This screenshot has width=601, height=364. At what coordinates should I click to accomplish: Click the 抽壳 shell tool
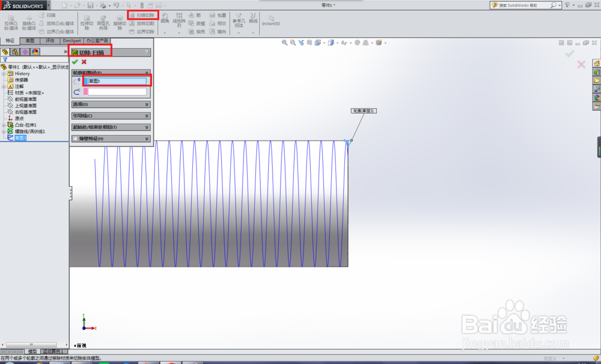click(197, 31)
